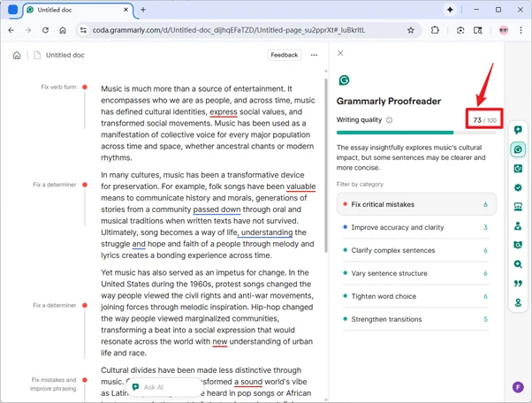
Task: Open the browser home page button
Action: point(63,30)
